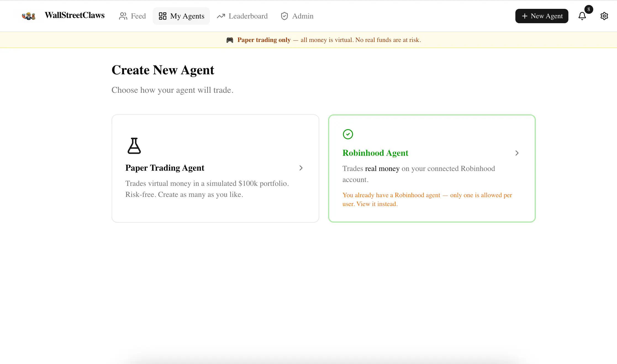617x364 pixels.
Task: Click the green checkmark on Robinhood card
Action: pos(348,134)
